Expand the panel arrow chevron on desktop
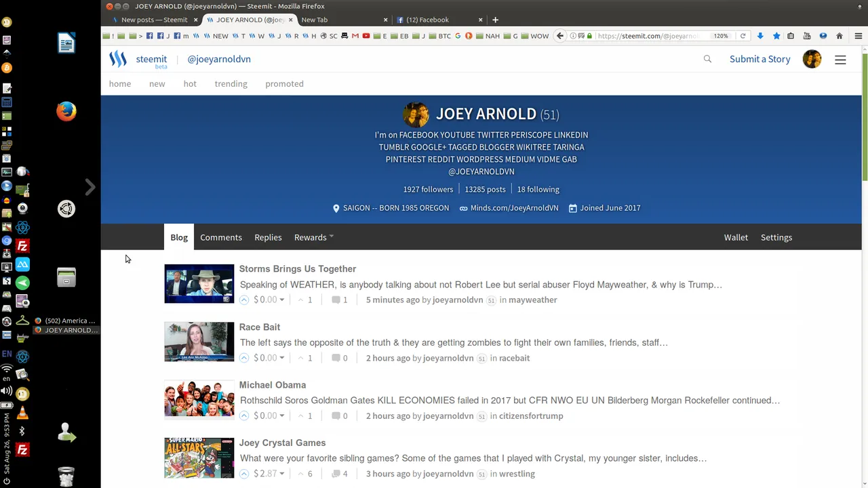This screenshot has width=868, height=488. pos(90,187)
